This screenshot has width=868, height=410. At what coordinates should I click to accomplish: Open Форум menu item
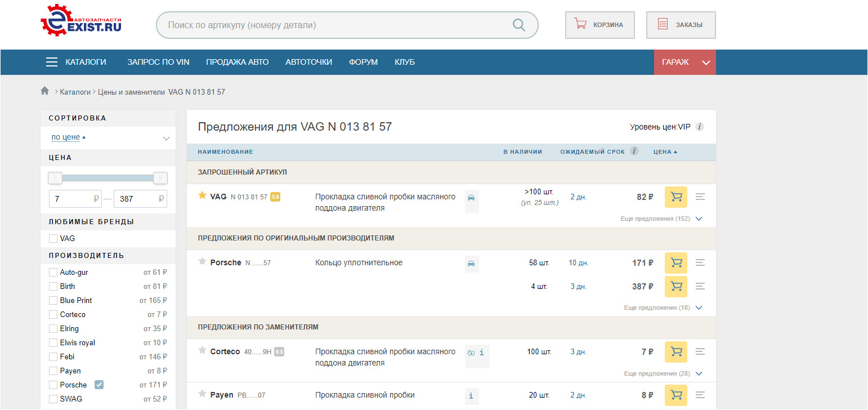pos(363,62)
